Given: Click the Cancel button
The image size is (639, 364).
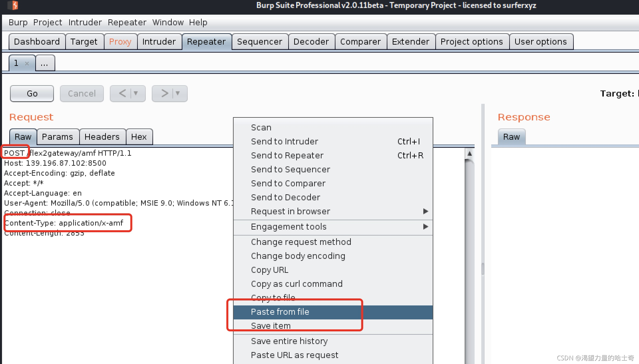Looking at the screenshot, I should [82, 93].
